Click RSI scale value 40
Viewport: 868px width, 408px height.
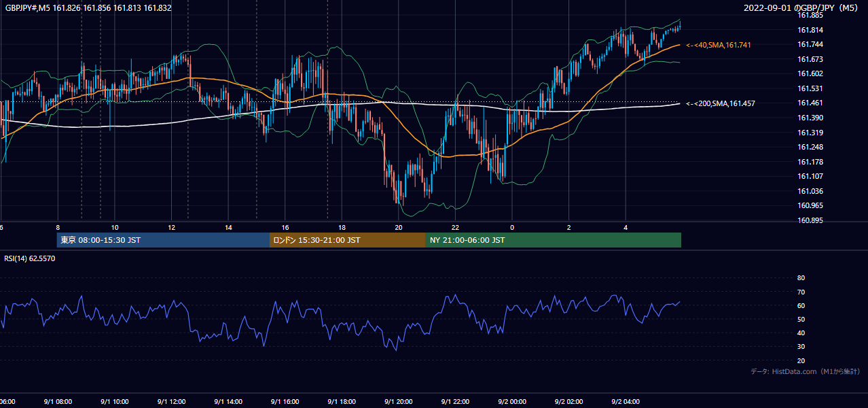(x=801, y=333)
